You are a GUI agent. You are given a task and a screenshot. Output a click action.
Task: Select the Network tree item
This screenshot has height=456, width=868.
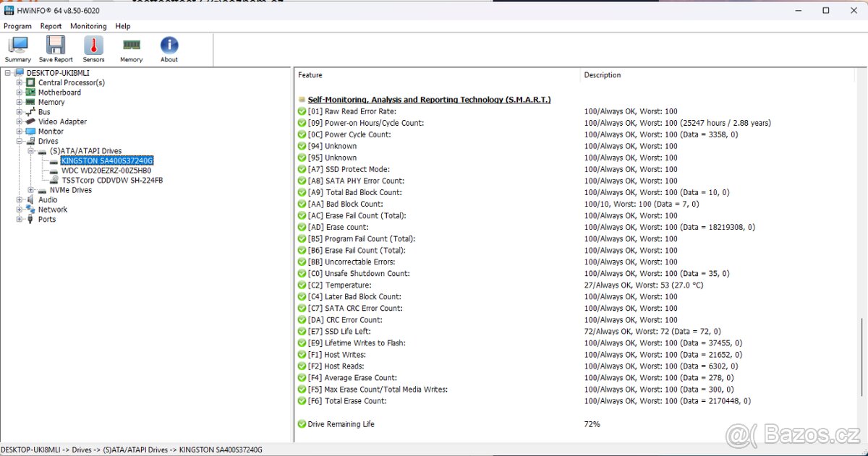(x=53, y=210)
